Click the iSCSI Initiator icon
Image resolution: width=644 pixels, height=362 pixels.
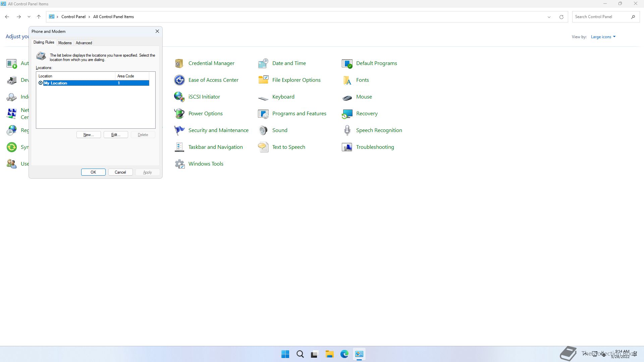click(x=179, y=97)
